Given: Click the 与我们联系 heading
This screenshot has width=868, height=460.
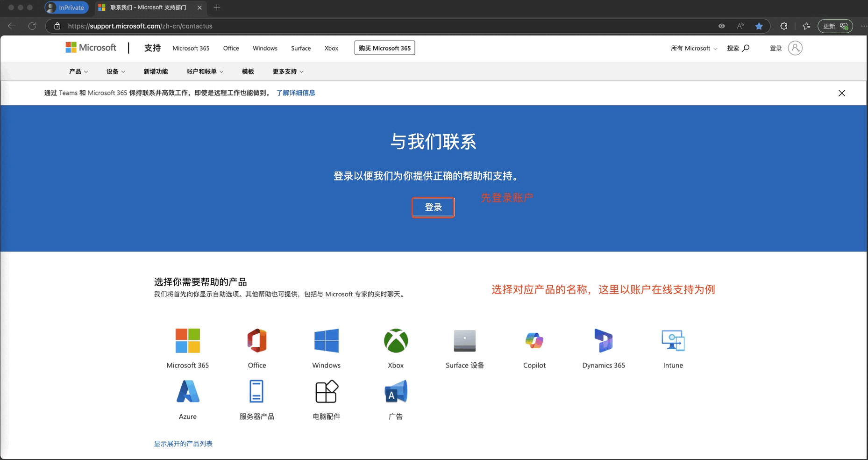Looking at the screenshot, I should (434, 142).
